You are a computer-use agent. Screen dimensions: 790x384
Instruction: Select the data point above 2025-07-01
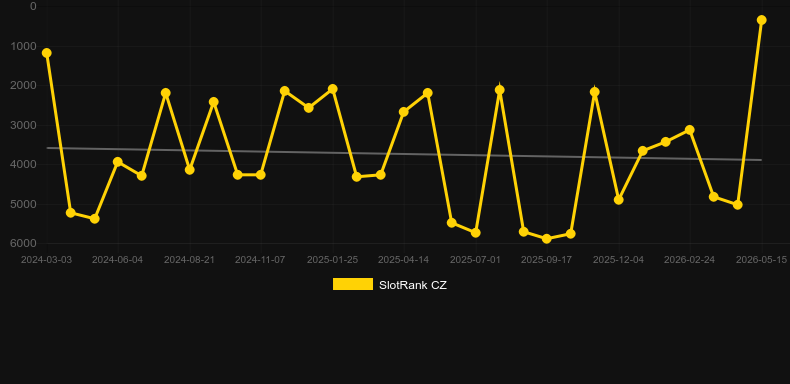[475, 233]
